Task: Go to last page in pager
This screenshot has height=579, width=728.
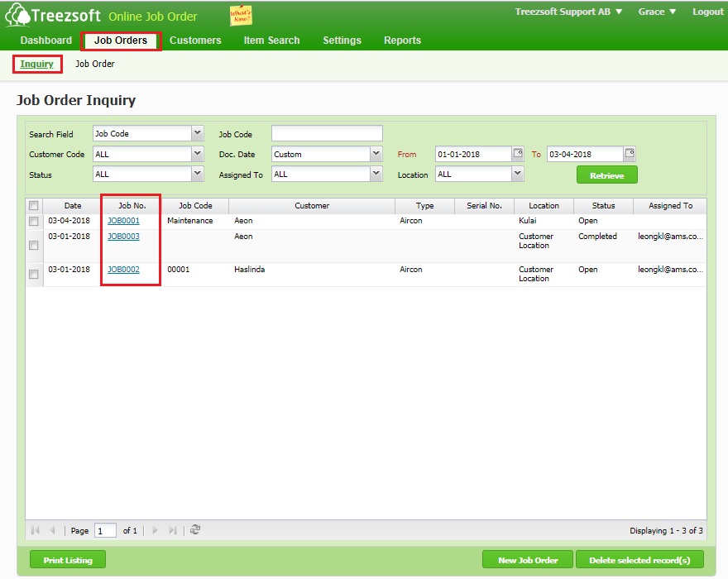Action: (173, 530)
